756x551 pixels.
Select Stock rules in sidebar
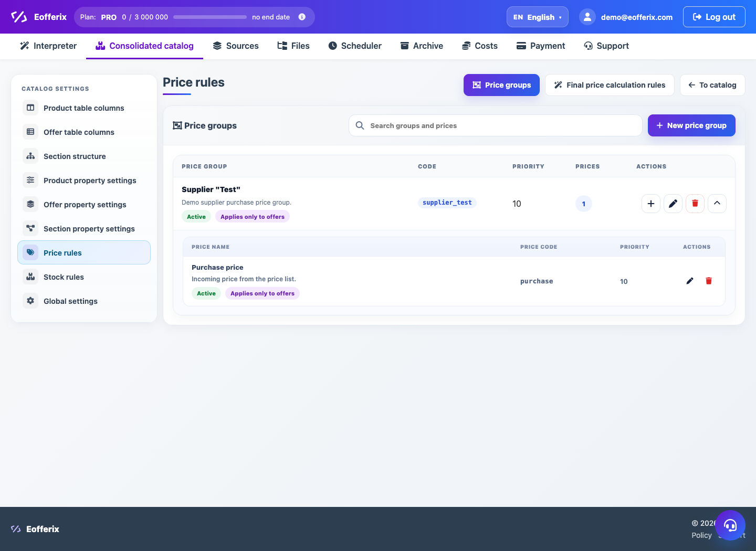pyautogui.click(x=84, y=277)
